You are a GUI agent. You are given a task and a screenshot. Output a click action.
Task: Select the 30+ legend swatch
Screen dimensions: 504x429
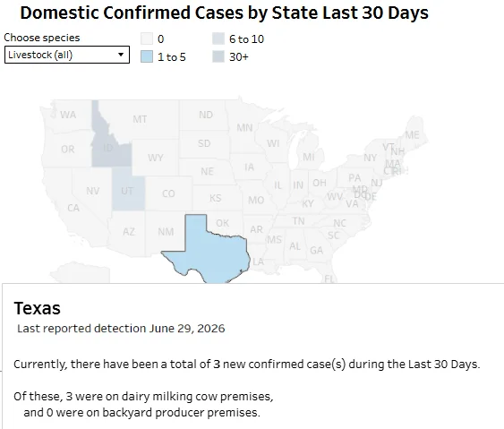[218, 57]
